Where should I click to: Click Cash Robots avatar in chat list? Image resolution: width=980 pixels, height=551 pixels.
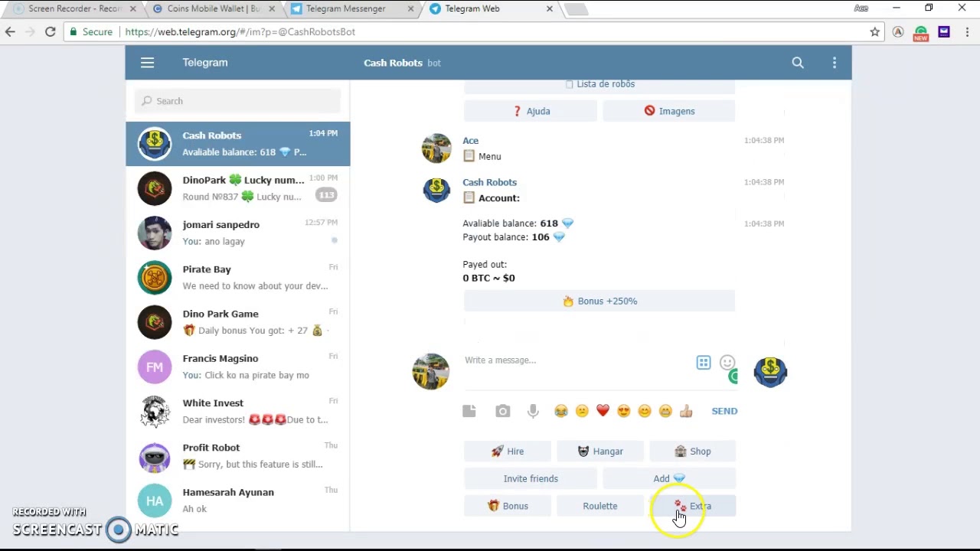tap(155, 144)
